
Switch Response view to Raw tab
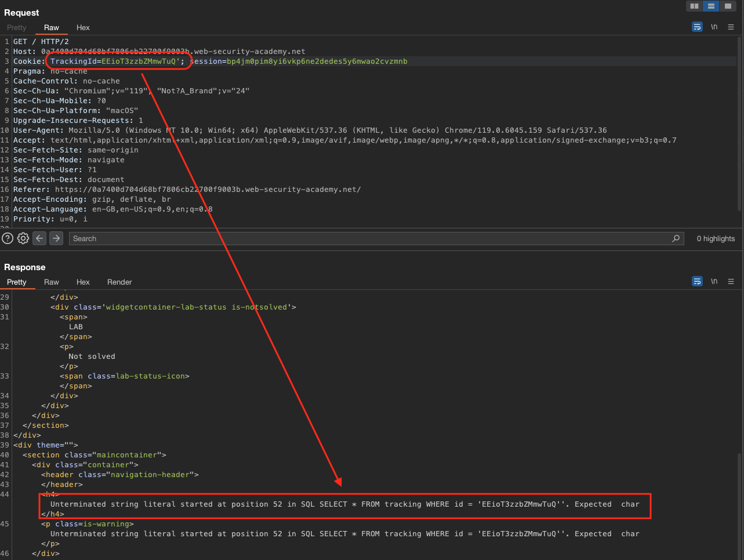pos(52,282)
